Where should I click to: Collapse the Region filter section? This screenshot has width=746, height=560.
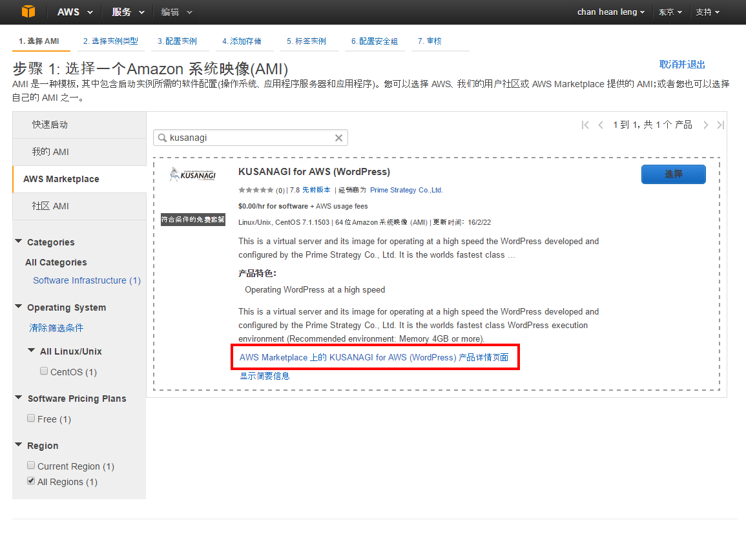click(x=19, y=444)
